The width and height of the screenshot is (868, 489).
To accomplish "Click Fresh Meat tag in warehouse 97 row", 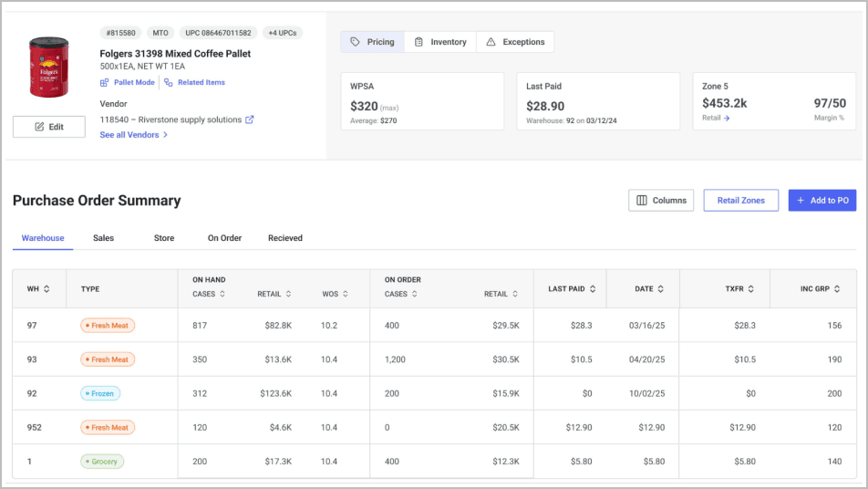I will coord(108,326).
